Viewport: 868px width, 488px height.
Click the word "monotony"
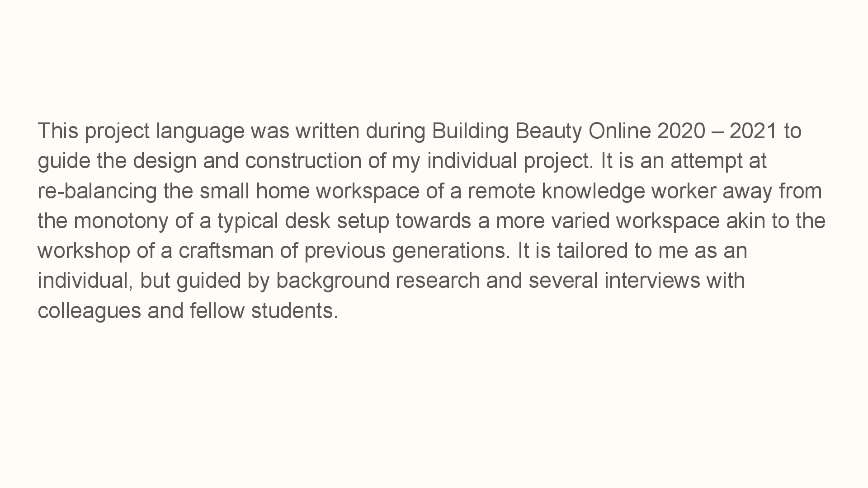[121, 221]
